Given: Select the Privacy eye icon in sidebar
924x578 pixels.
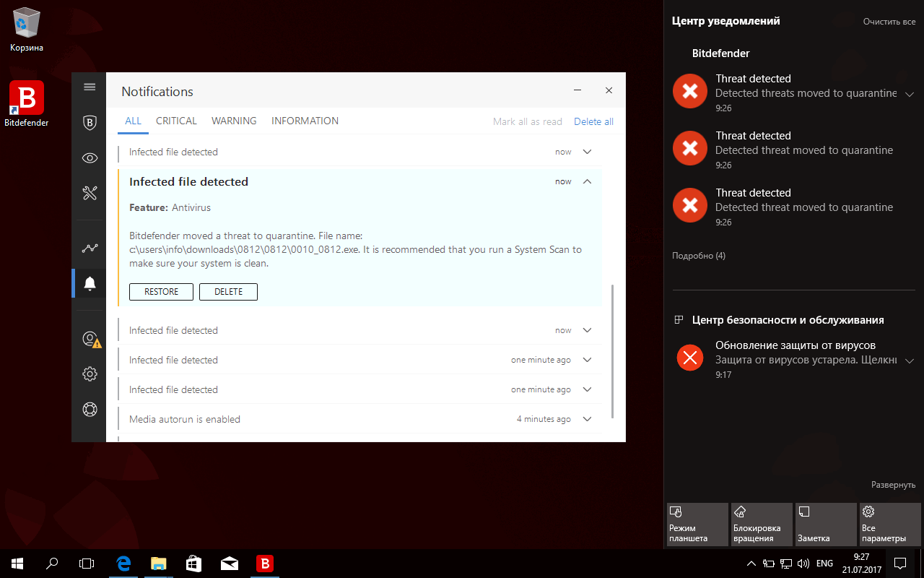Looking at the screenshot, I should 89,158.
